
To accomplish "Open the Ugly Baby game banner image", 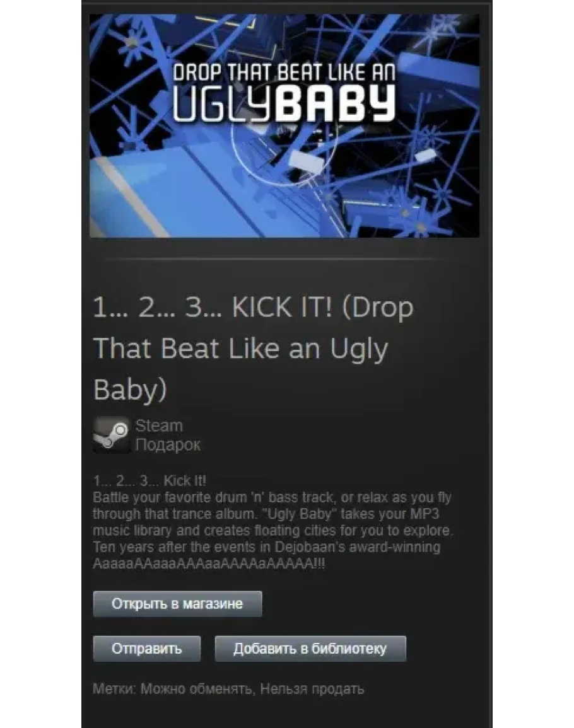I will tap(284, 126).
